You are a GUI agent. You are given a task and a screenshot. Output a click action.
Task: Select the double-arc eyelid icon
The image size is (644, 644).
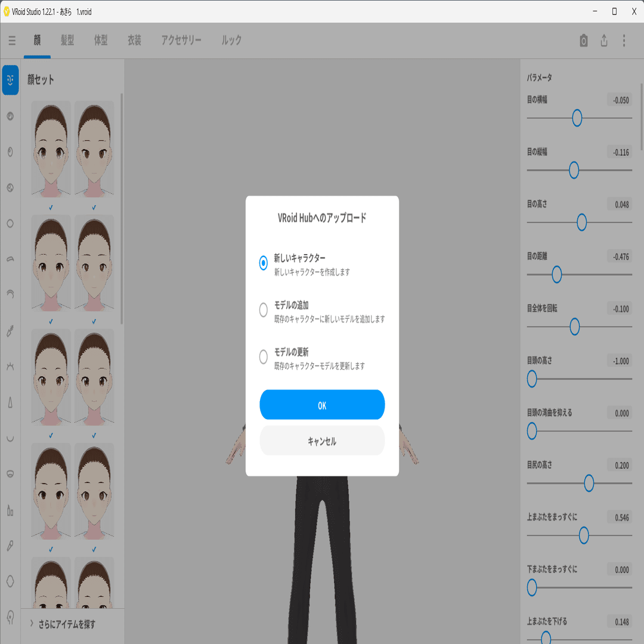click(10, 294)
